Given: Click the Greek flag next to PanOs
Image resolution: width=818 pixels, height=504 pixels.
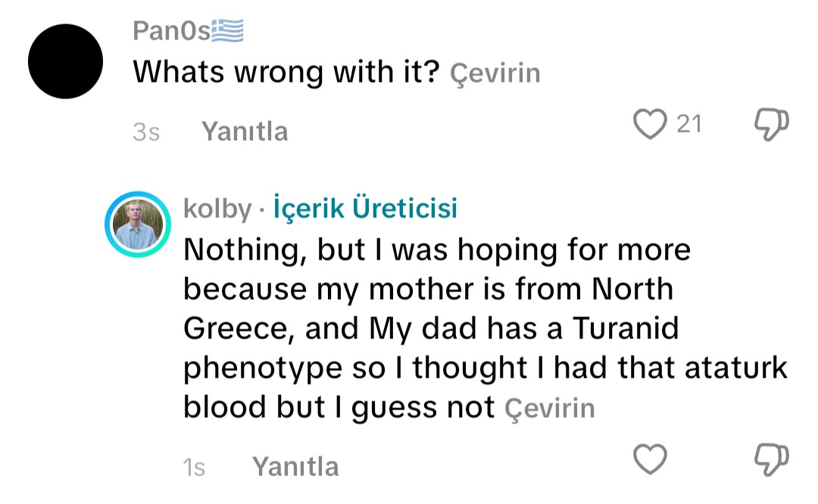Looking at the screenshot, I should pos(227,31).
